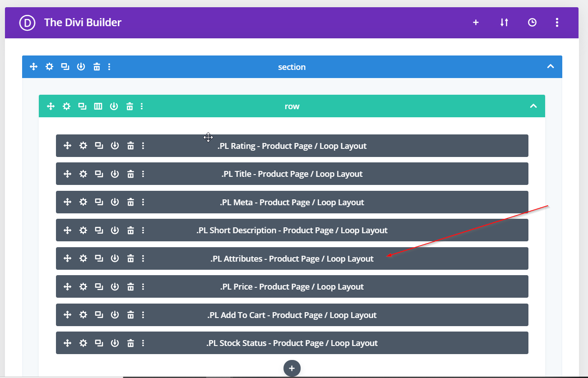Duplicate the row using clone icon
The height and width of the screenshot is (378, 588).
point(82,106)
